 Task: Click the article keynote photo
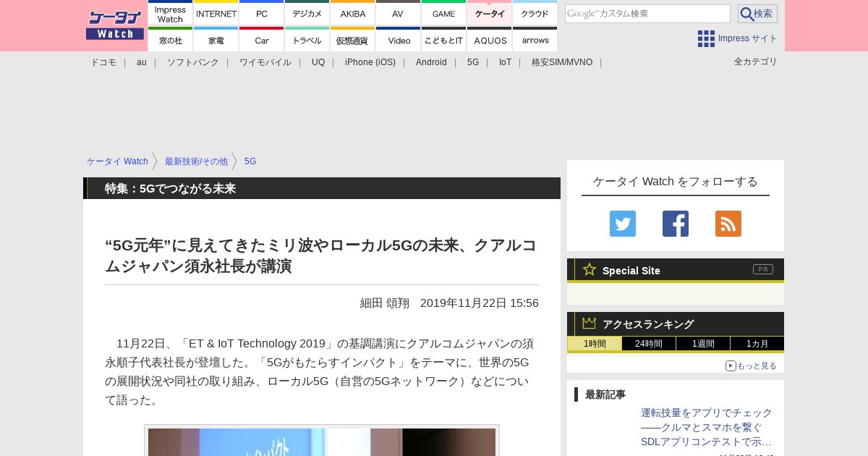point(322,442)
